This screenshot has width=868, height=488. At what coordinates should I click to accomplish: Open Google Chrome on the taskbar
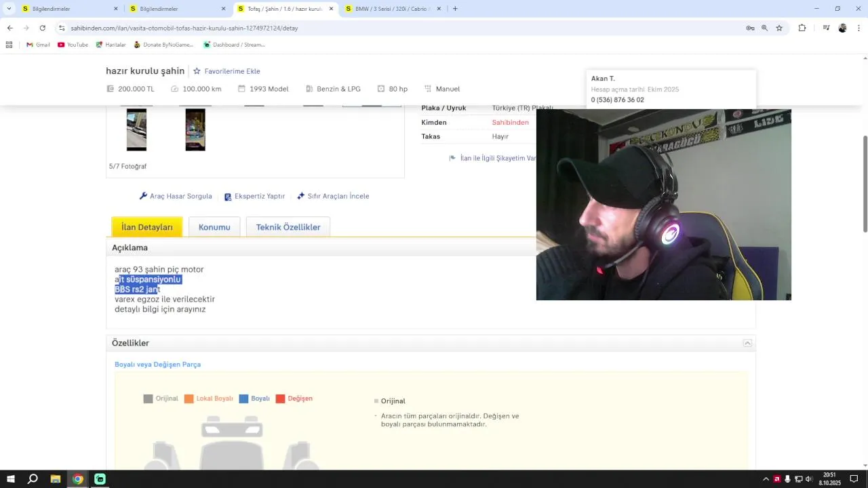[x=78, y=479]
